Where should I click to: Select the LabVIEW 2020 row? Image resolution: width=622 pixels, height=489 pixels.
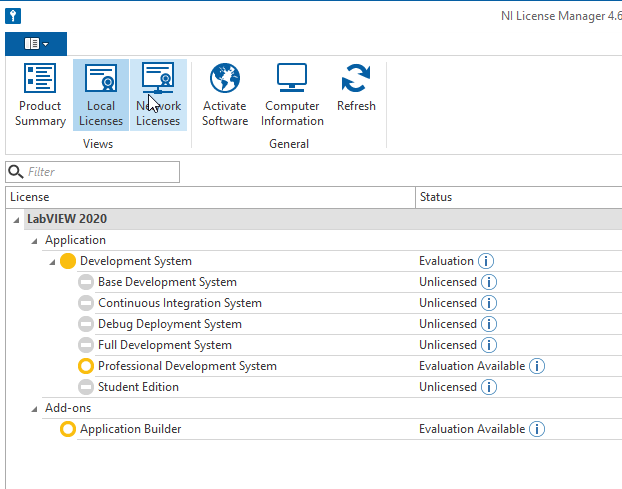(x=323, y=219)
